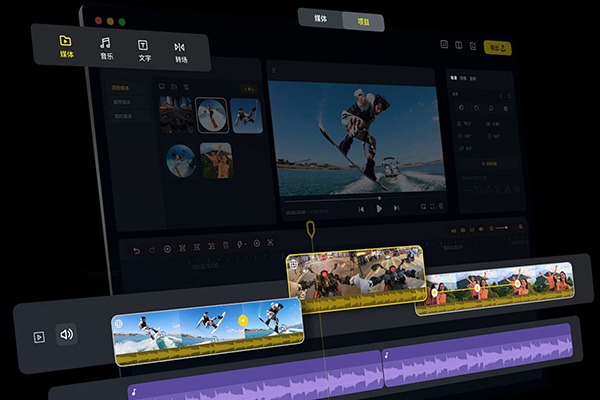This screenshot has height=400, width=600.
Task: Select the circular skier thumbnail in media library
Action: click(210, 116)
